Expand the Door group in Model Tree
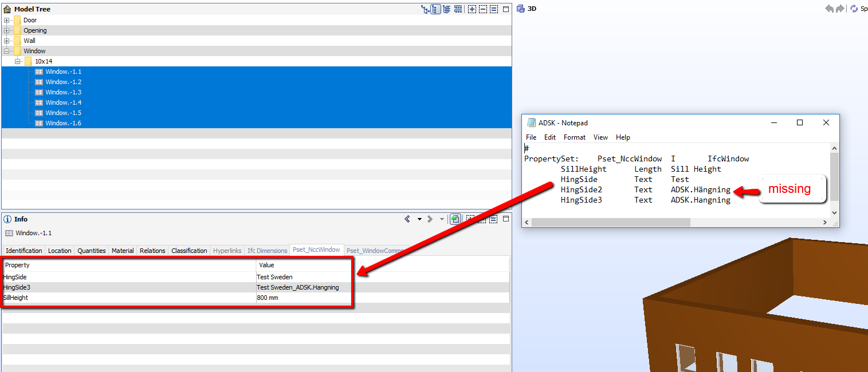Image resolution: width=868 pixels, height=372 pixels. coord(6,19)
